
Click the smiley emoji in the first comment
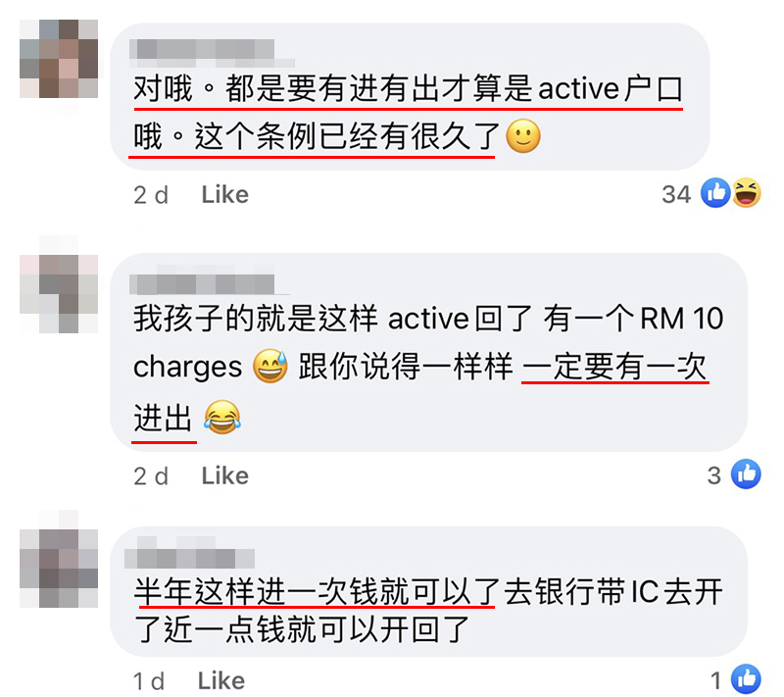[x=523, y=136]
